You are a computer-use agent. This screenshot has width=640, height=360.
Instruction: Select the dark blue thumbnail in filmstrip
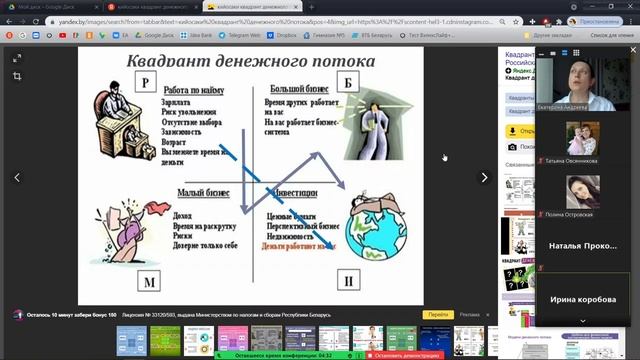435,340
